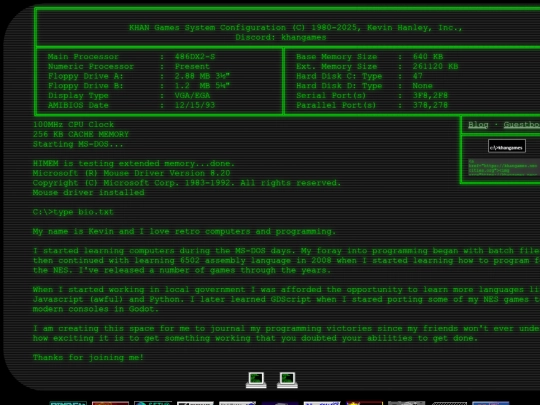Click the '256 KB CACHE MEMORY' line

coord(81,134)
